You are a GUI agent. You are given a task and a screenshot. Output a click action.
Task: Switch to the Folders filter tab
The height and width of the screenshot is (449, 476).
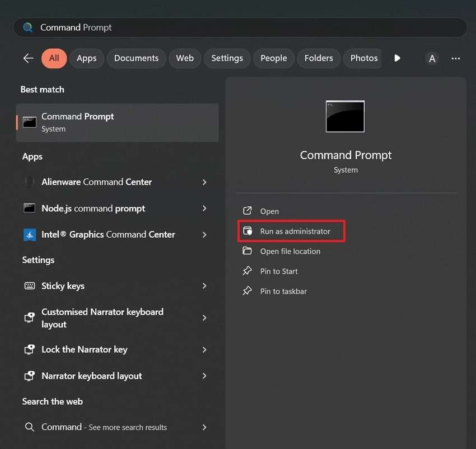click(319, 58)
